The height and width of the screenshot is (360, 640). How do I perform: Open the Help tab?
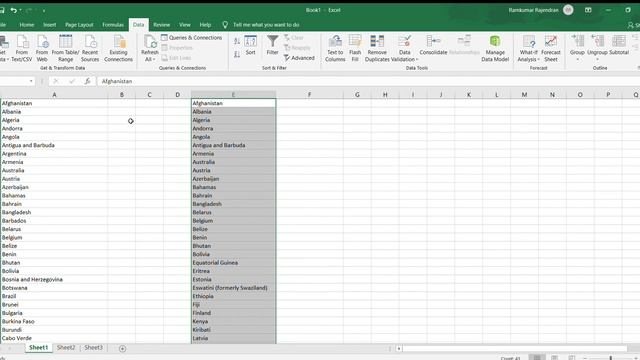(x=205, y=25)
